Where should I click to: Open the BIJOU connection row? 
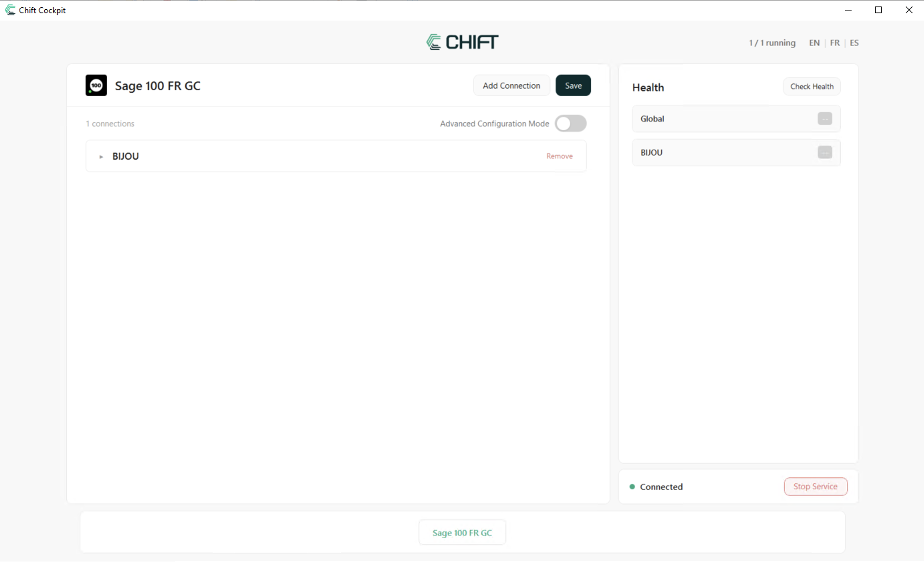300,156
